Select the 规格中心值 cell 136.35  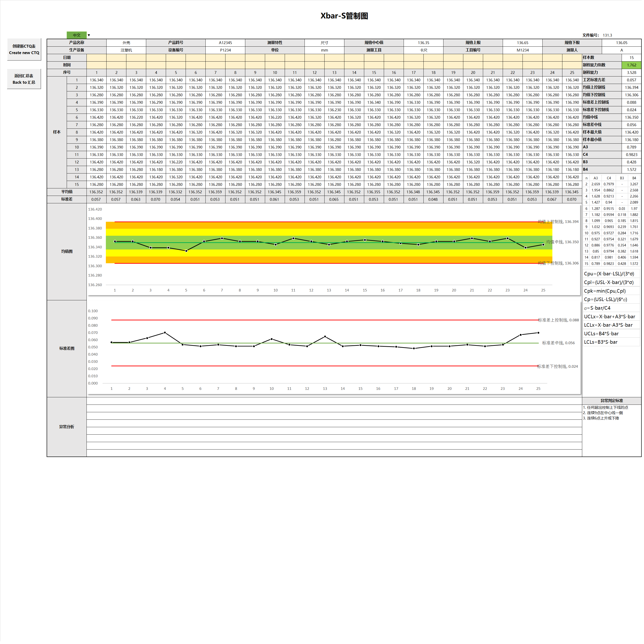pyautogui.click(x=423, y=43)
